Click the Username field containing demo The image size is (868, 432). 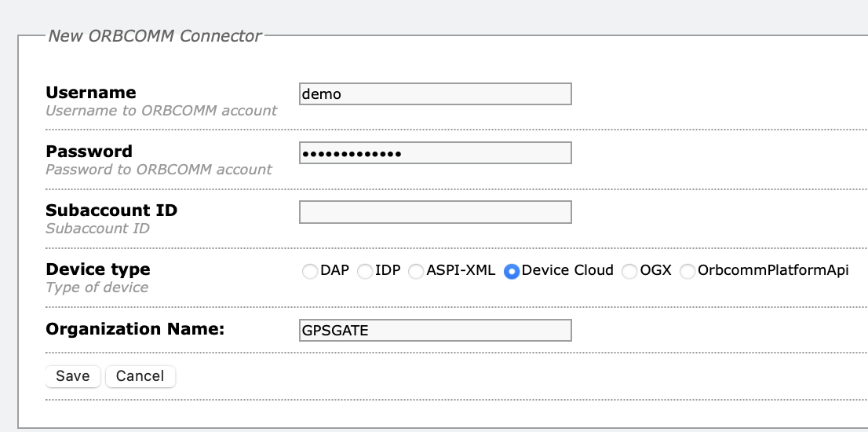(x=435, y=93)
